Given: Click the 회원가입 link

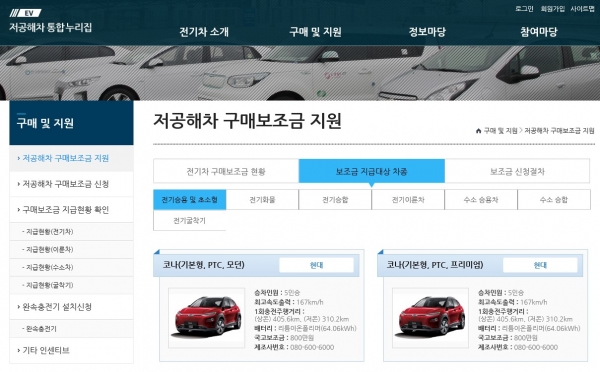Looking at the screenshot, I should tap(553, 9).
